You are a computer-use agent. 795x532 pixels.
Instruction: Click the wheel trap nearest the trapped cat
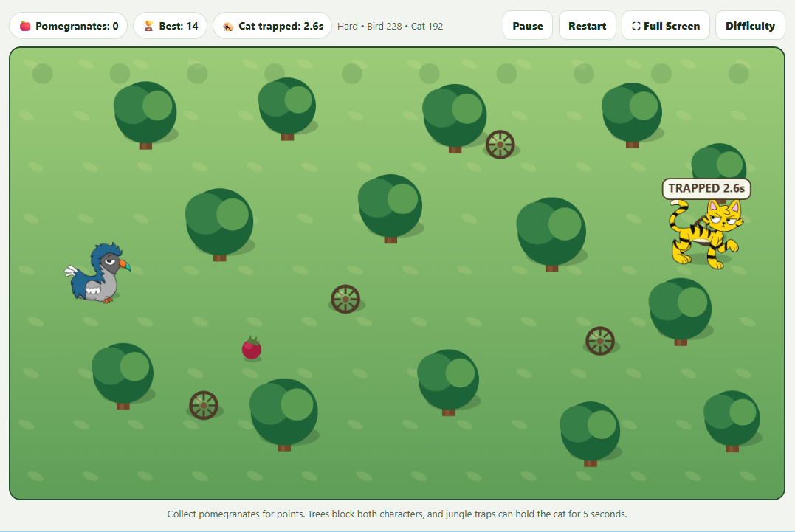tap(600, 340)
